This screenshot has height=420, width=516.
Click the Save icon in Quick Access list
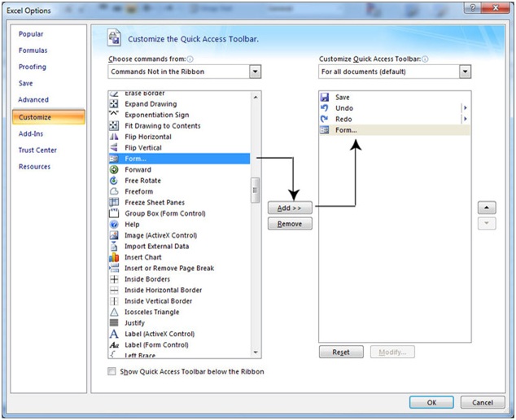pyautogui.click(x=325, y=97)
